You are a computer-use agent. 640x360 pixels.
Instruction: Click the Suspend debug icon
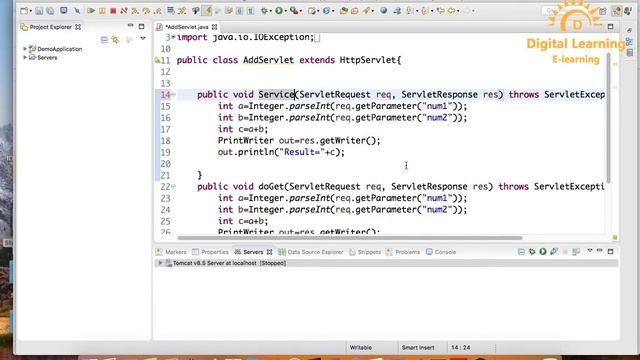pos(102,11)
